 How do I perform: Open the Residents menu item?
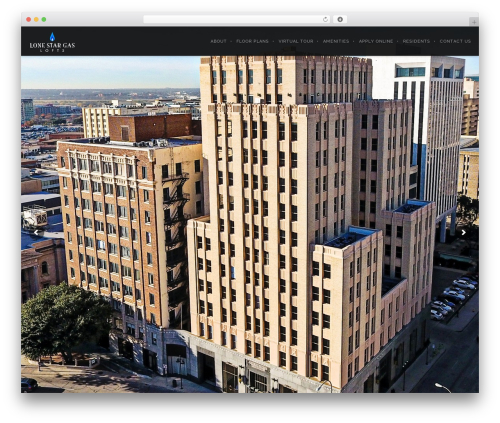[416, 41]
